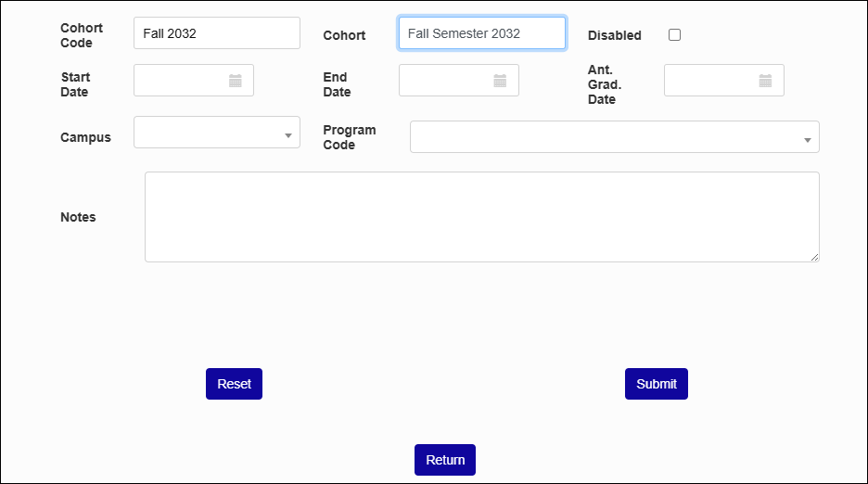Click the Disabled label text
This screenshot has width=868, height=484.
coord(615,35)
